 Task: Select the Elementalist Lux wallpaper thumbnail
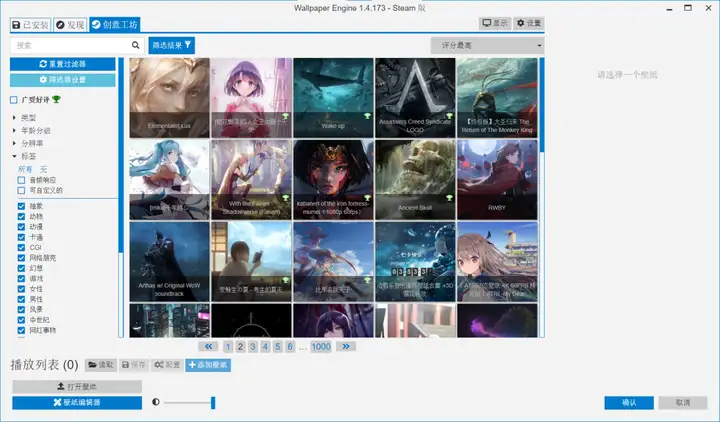pyautogui.click(x=169, y=98)
